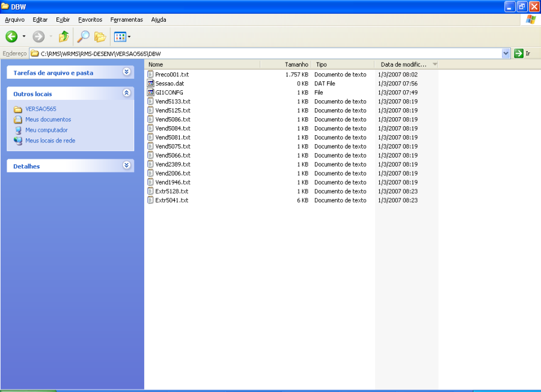The height and width of the screenshot is (392, 541).
Task: Click the Forward arrow button
Action: click(x=38, y=37)
